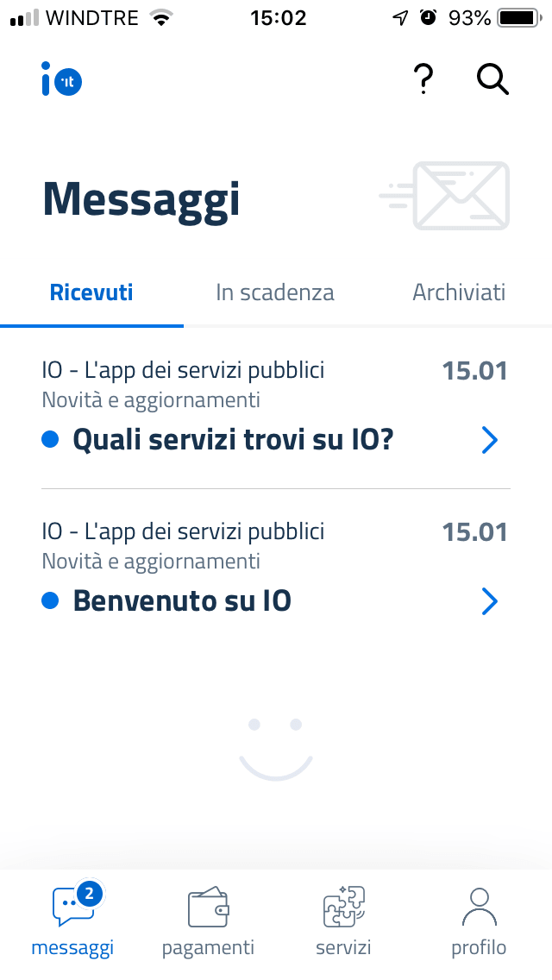Expand the 'Benvenuto su IO' message chevron
The height and width of the screenshot is (980, 552).
tap(490, 601)
